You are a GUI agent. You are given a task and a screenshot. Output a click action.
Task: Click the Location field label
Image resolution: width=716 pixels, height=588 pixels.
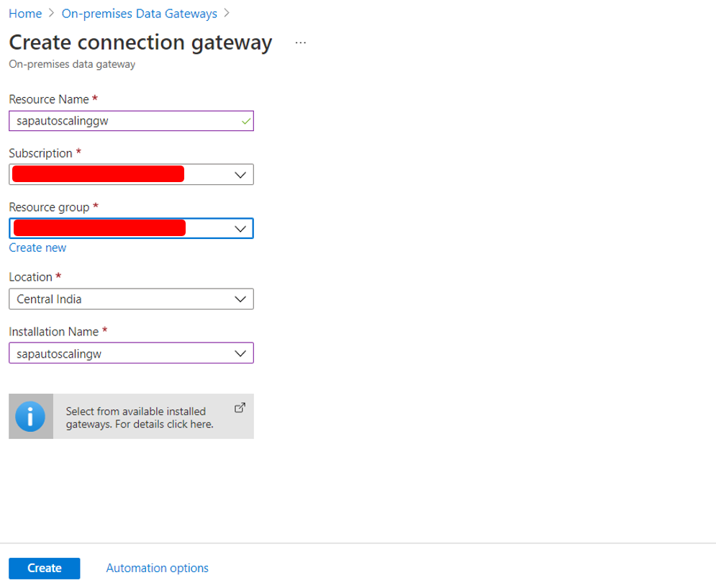pyautogui.click(x=31, y=277)
